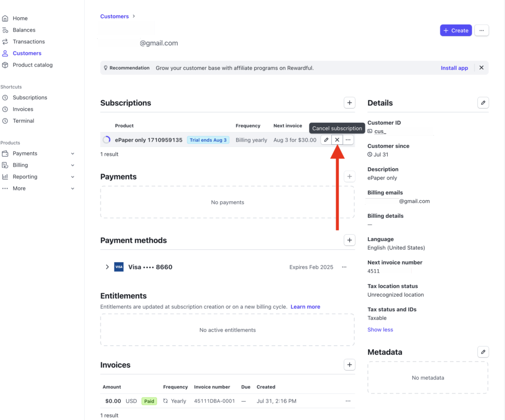Create a new invoice with plus icon
This screenshot has height=420, width=505.
pos(349,365)
